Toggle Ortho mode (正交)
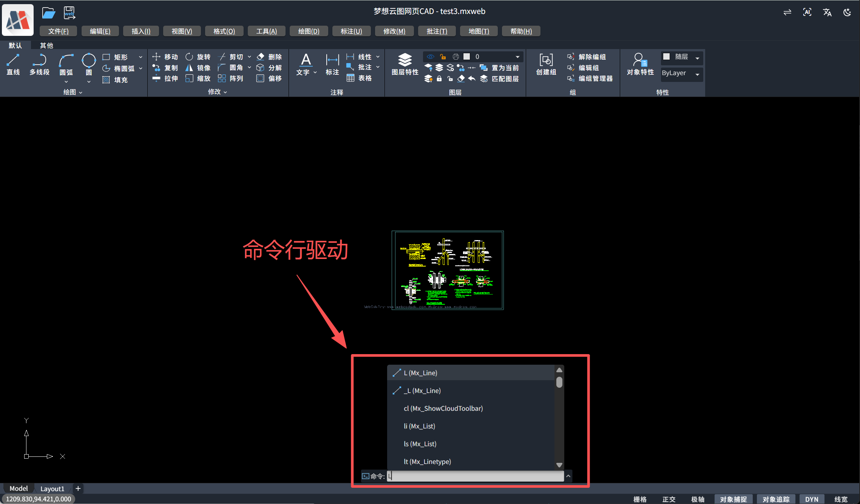Screen dimensions: 860x504 click(669, 499)
